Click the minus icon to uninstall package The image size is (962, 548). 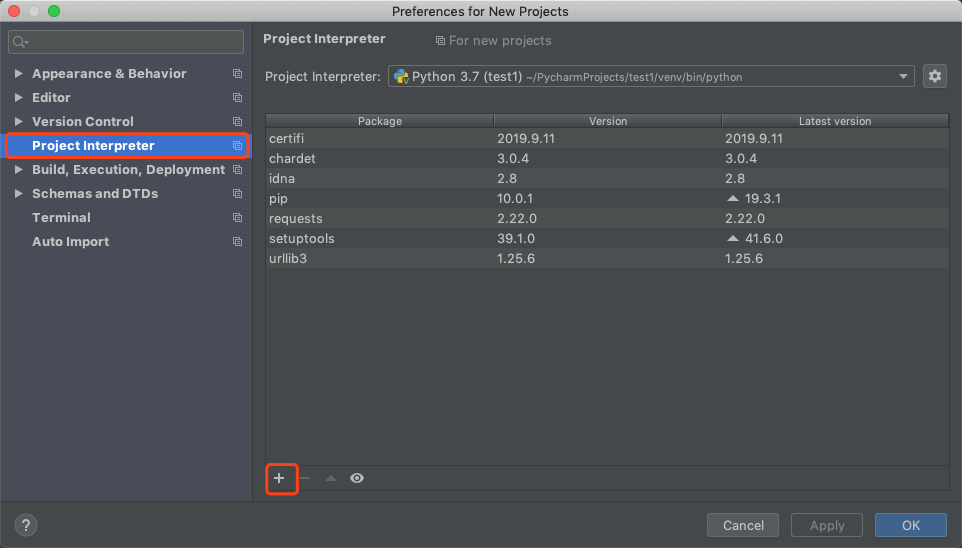(x=305, y=478)
